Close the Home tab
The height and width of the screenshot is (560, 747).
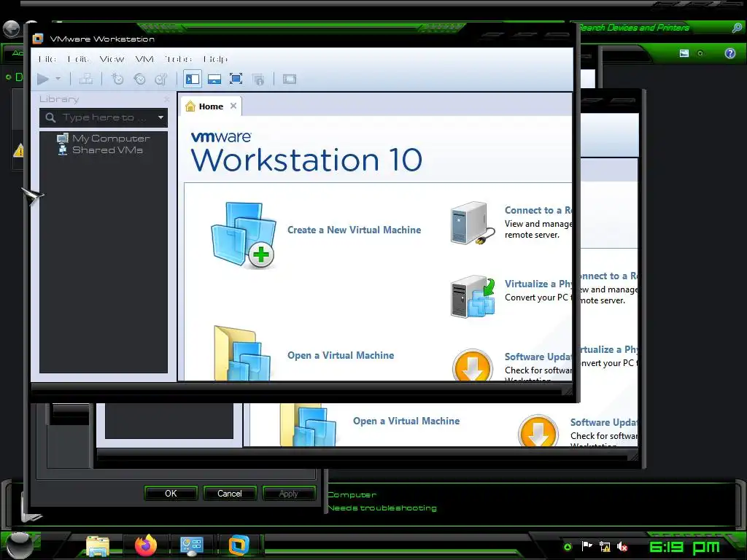233,106
